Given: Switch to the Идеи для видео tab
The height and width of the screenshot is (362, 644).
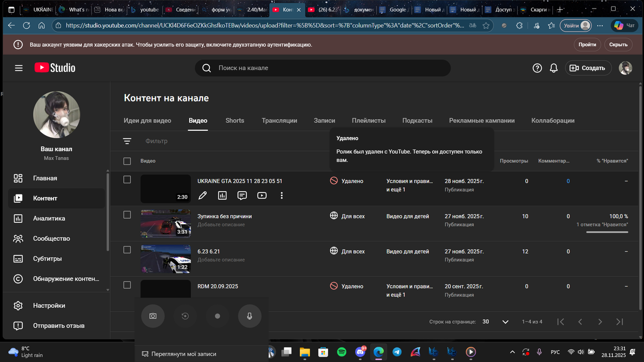Looking at the screenshot, I should 147,121.
